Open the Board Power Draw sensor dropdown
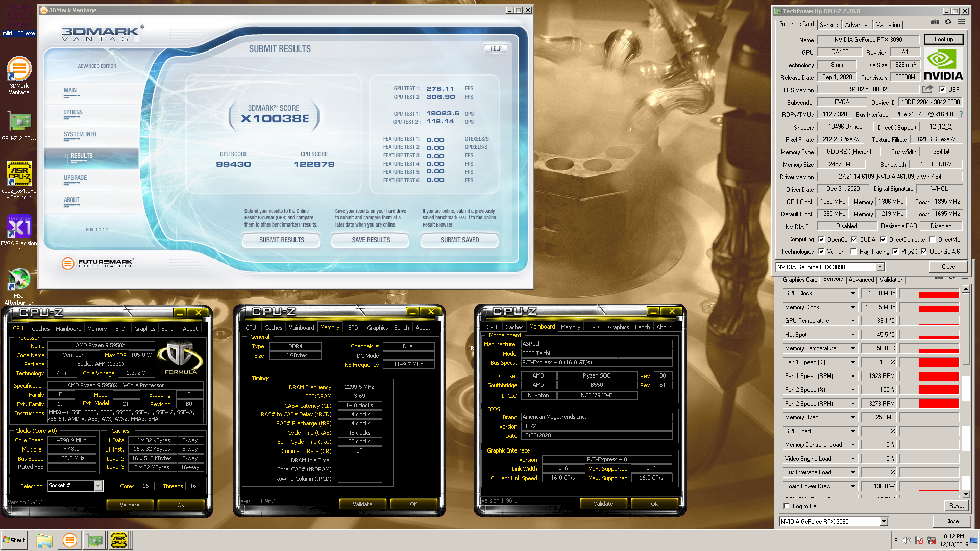 (853, 486)
